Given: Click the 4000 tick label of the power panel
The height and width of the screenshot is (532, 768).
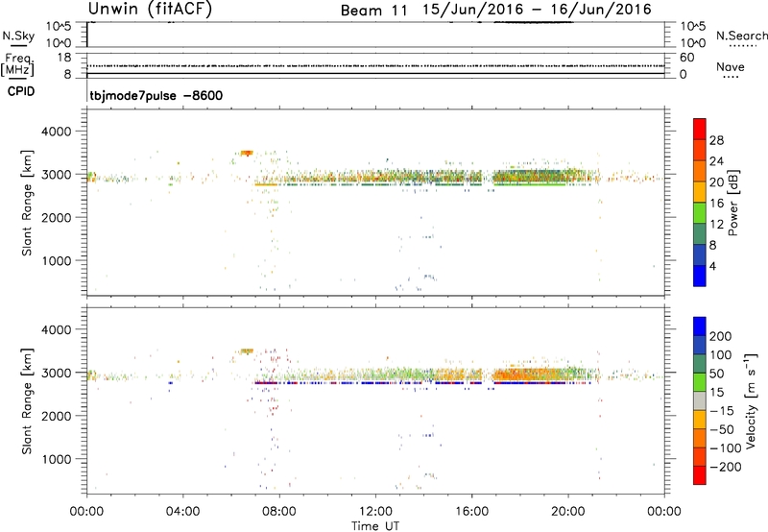Looking at the screenshot, I should [x=57, y=132].
